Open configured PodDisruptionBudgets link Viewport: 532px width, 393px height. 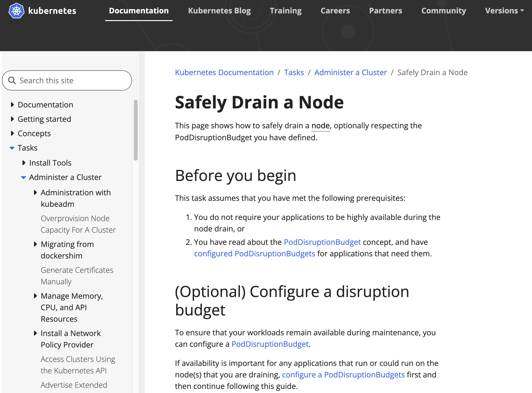(255, 253)
